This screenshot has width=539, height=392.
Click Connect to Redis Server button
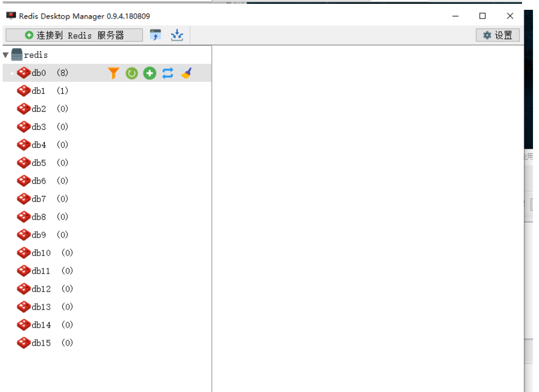coord(74,35)
